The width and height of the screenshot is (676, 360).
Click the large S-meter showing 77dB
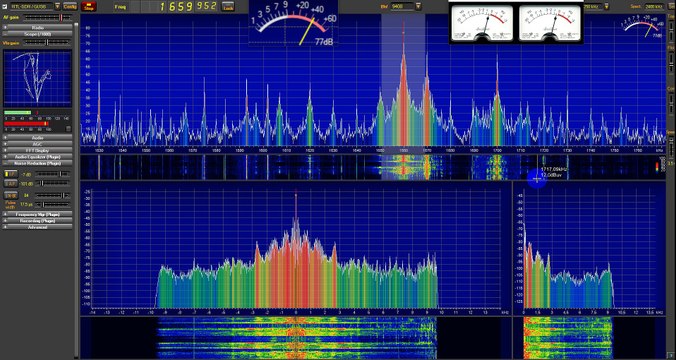(293, 23)
